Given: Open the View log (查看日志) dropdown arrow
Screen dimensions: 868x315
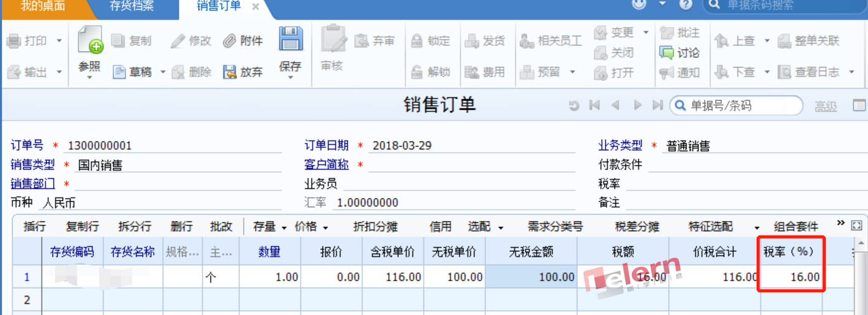Looking at the screenshot, I should point(851,72).
